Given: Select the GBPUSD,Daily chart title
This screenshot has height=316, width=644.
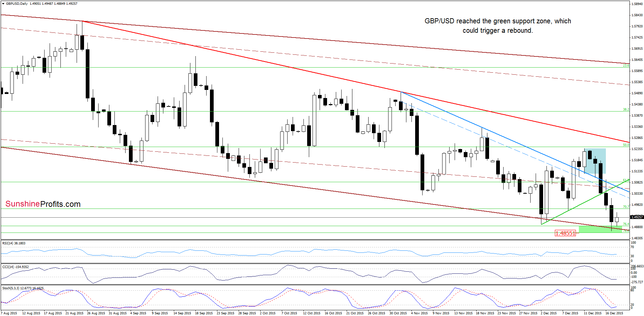Looking at the screenshot, I should (17, 4).
